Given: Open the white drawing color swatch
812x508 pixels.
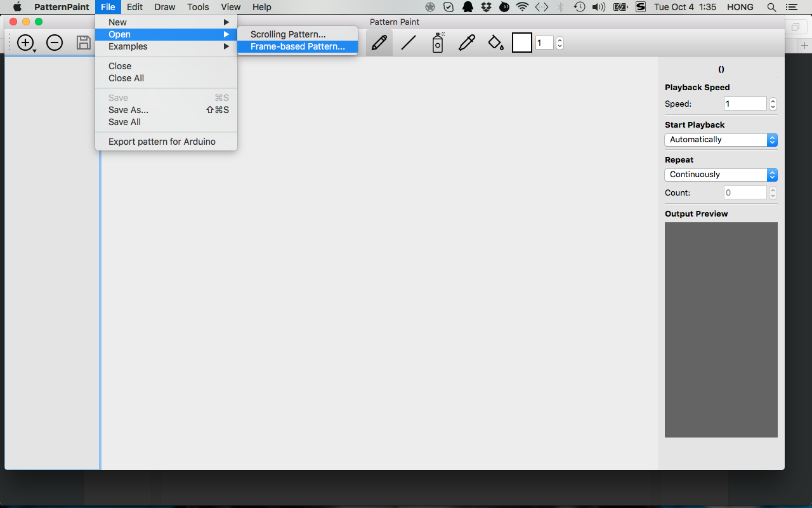Looking at the screenshot, I should (522, 43).
